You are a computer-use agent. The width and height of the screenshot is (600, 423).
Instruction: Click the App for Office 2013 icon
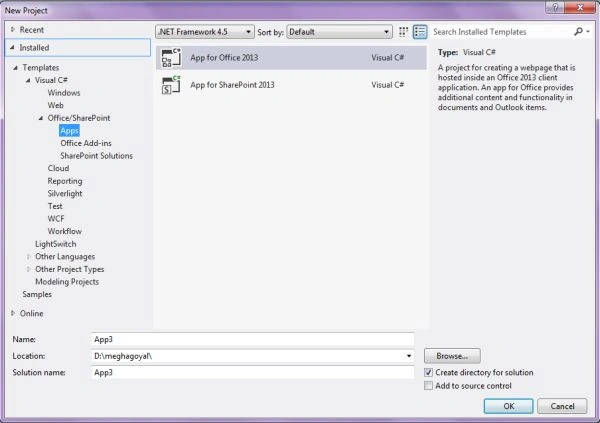pyautogui.click(x=171, y=58)
